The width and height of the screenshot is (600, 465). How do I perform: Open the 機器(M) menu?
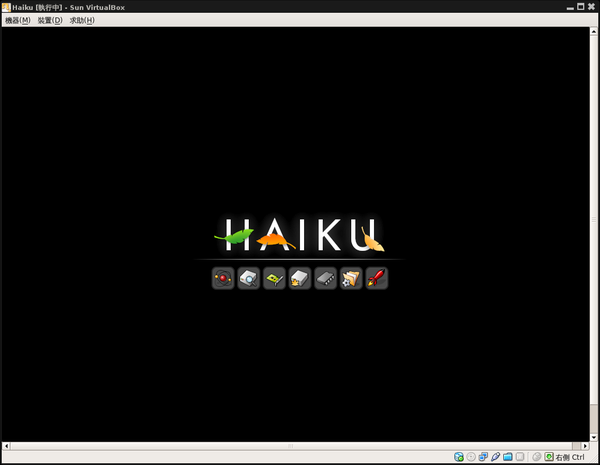[18, 20]
